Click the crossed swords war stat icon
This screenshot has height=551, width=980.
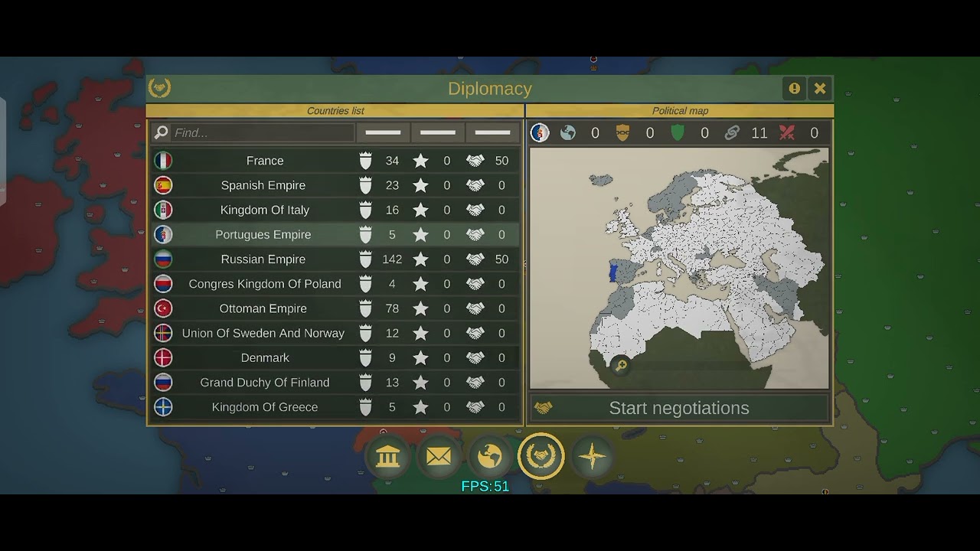pyautogui.click(x=787, y=133)
